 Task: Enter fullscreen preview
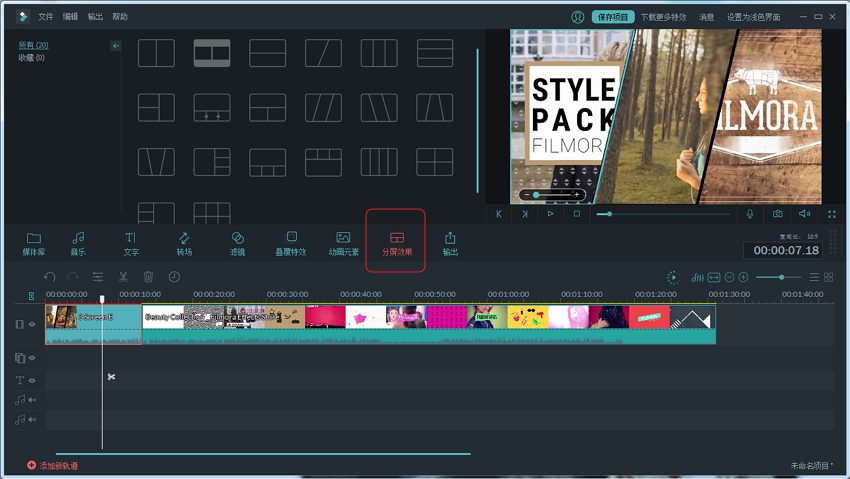click(832, 215)
